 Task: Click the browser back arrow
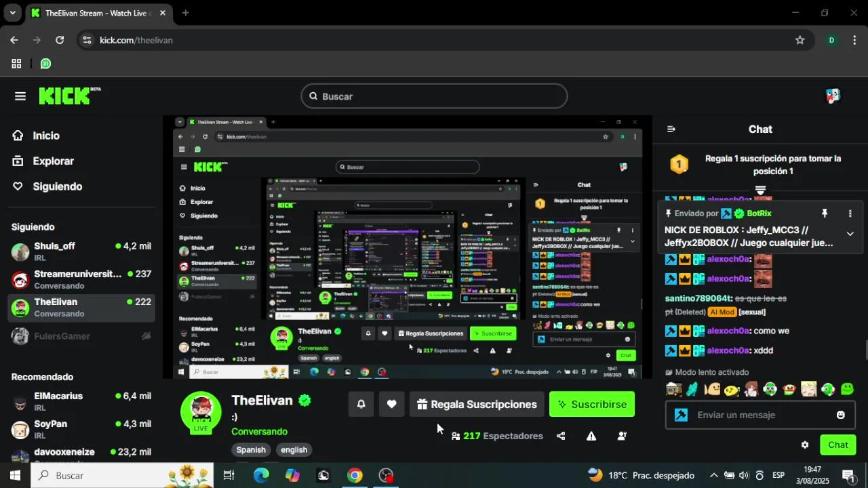[14, 40]
